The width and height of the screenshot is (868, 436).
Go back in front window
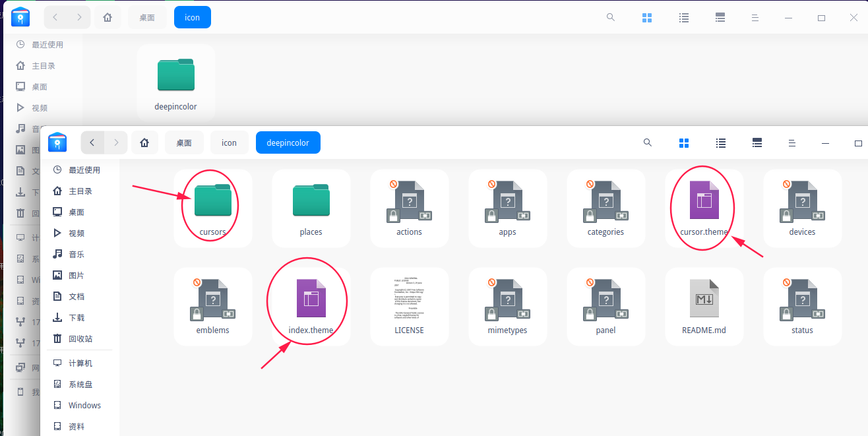pos(92,142)
